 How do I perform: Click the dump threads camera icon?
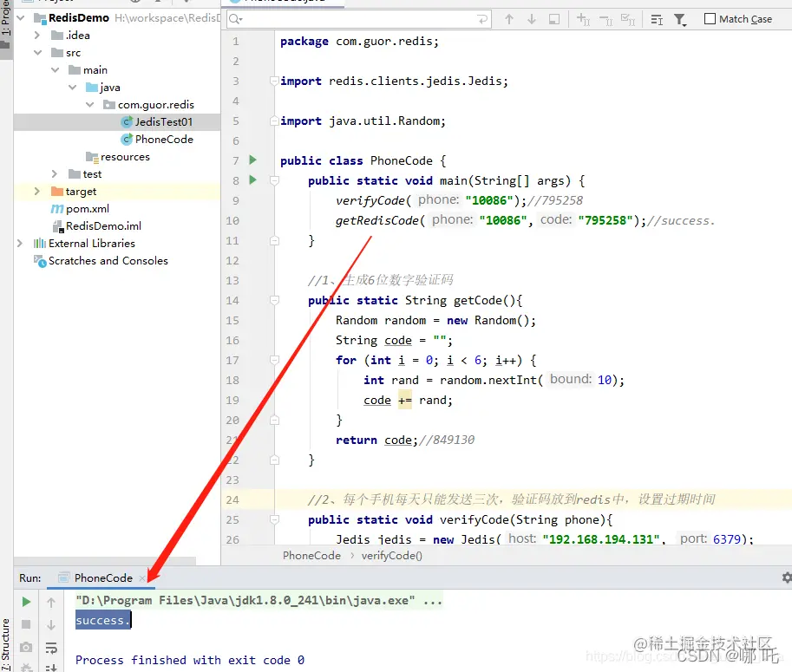26,647
